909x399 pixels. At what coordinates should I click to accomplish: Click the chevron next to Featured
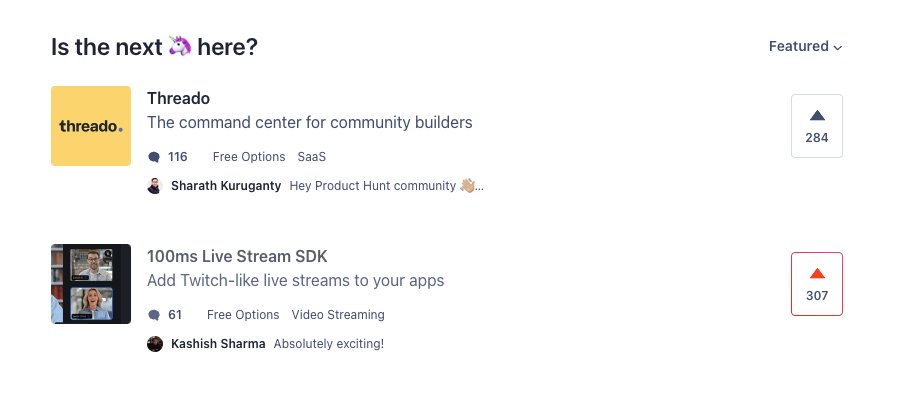pyautogui.click(x=837, y=48)
